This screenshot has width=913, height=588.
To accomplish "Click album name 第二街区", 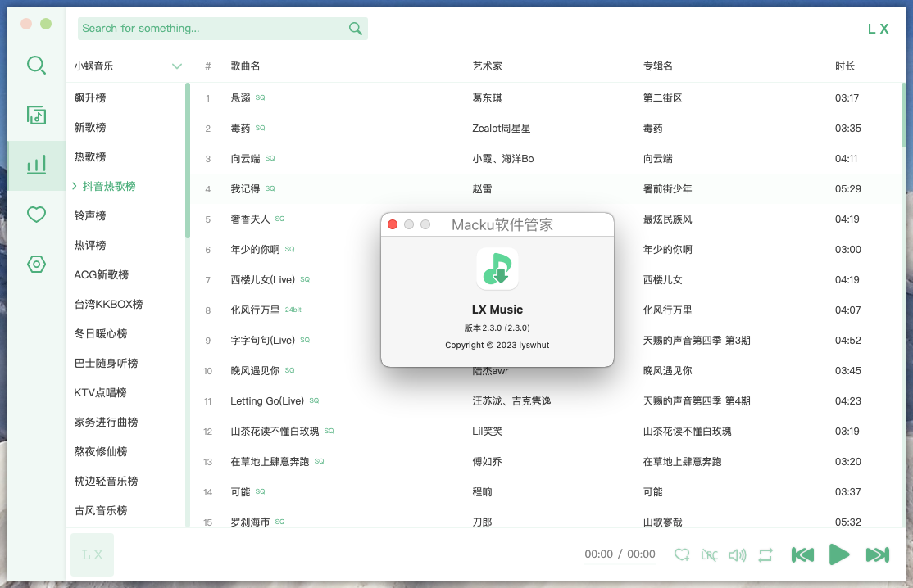I will tap(663, 98).
